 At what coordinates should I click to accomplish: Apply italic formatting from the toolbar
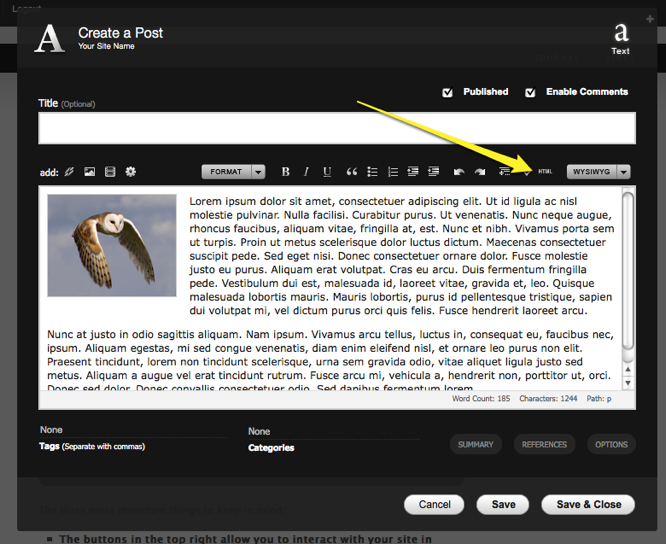pos(306,172)
